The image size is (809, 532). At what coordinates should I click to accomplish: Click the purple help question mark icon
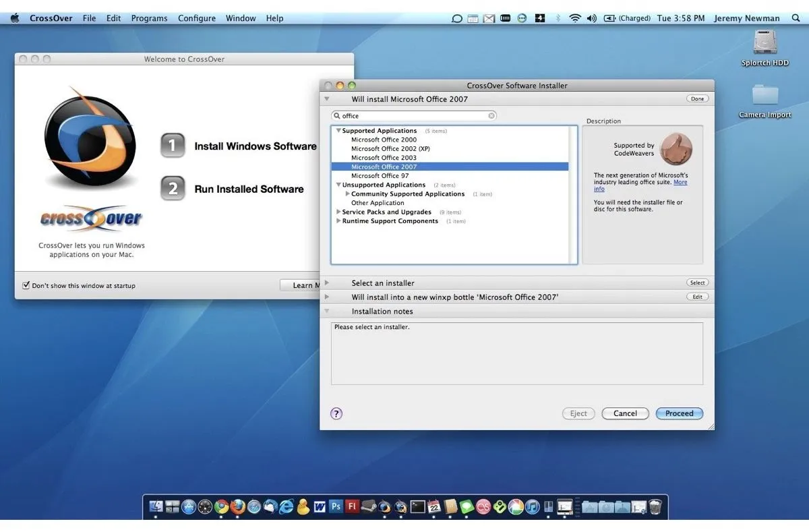click(x=336, y=413)
